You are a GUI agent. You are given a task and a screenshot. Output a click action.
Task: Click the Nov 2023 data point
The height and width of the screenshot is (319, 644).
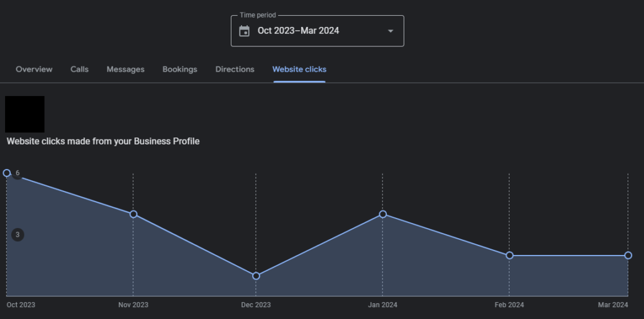click(x=133, y=214)
